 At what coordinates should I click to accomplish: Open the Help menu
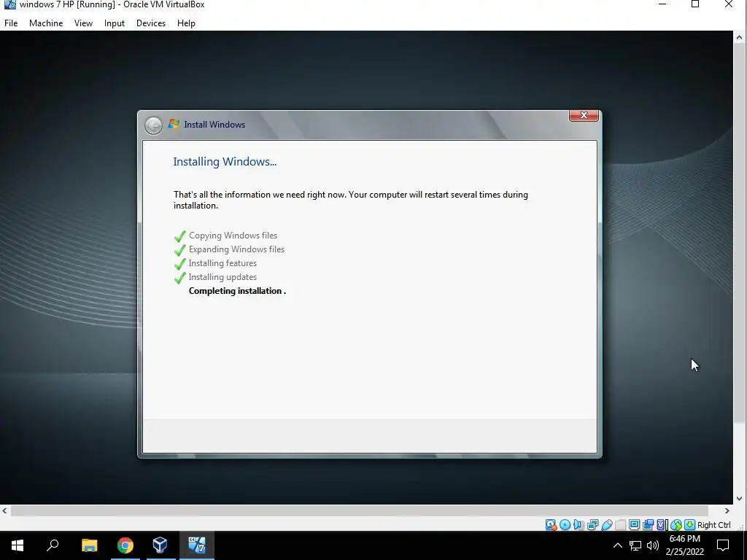pyautogui.click(x=186, y=23)
